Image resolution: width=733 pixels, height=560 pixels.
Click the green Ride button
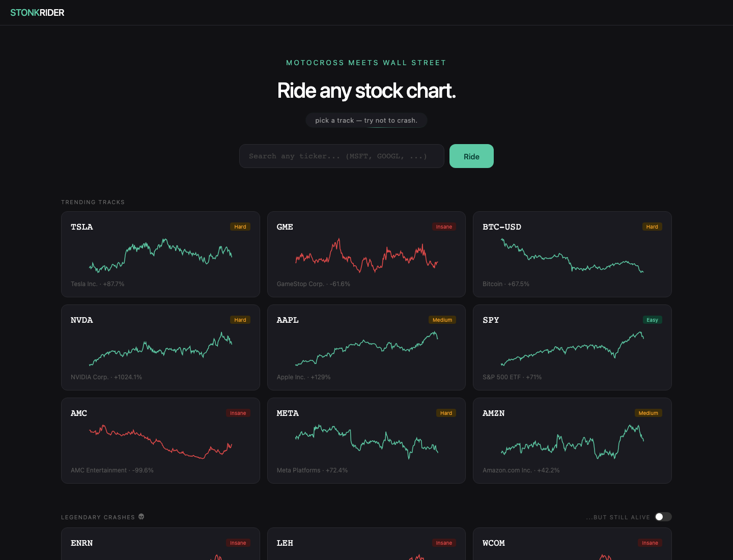(471, 156)
